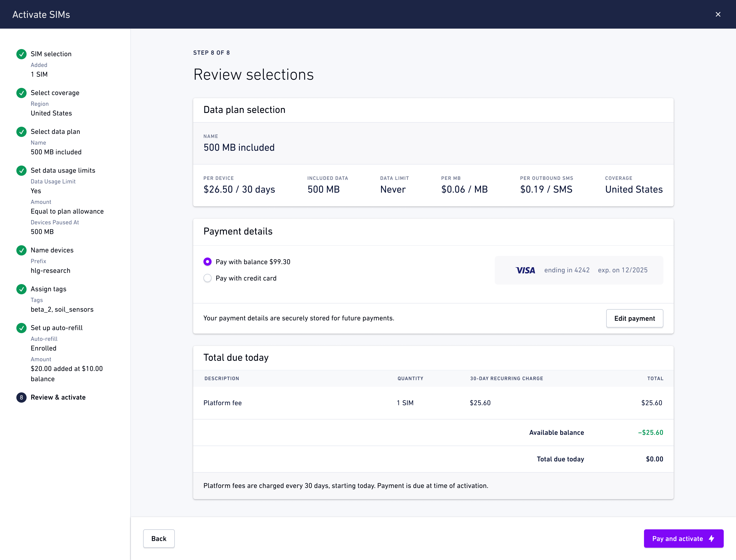This screenshot has height=560, width=736.
Task: Click the SIM selection green checkmark icon
Action: click(x=21, y=54)
